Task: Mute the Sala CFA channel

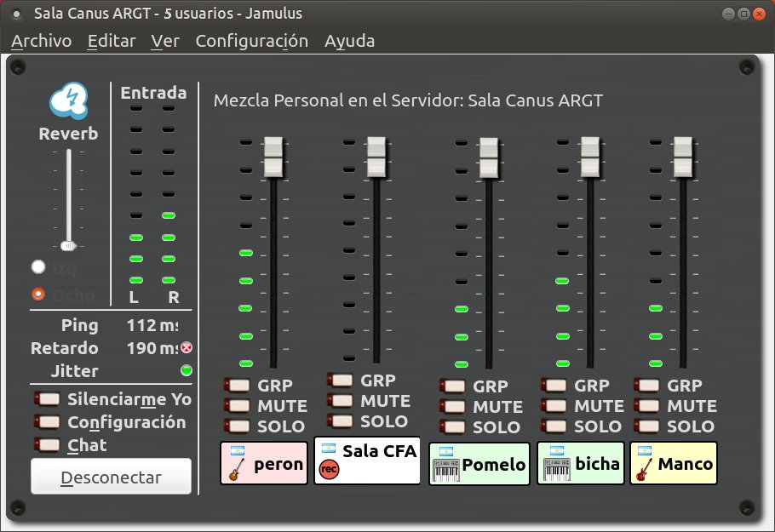Action: (x=340, y=401)
